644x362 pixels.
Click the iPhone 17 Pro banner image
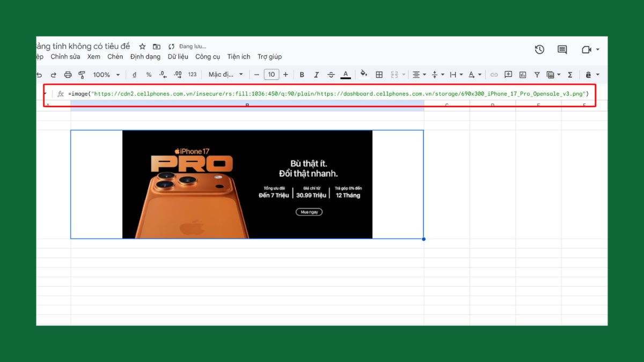247,184
